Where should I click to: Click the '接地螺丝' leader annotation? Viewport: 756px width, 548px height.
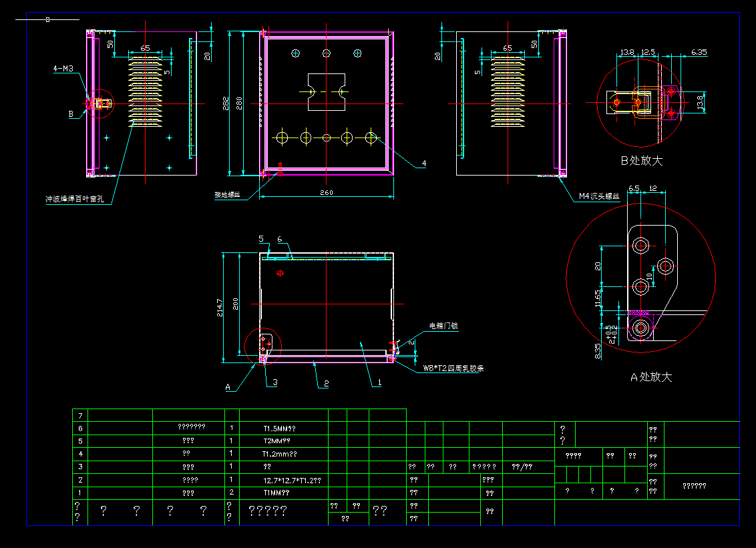pos(228,195)
